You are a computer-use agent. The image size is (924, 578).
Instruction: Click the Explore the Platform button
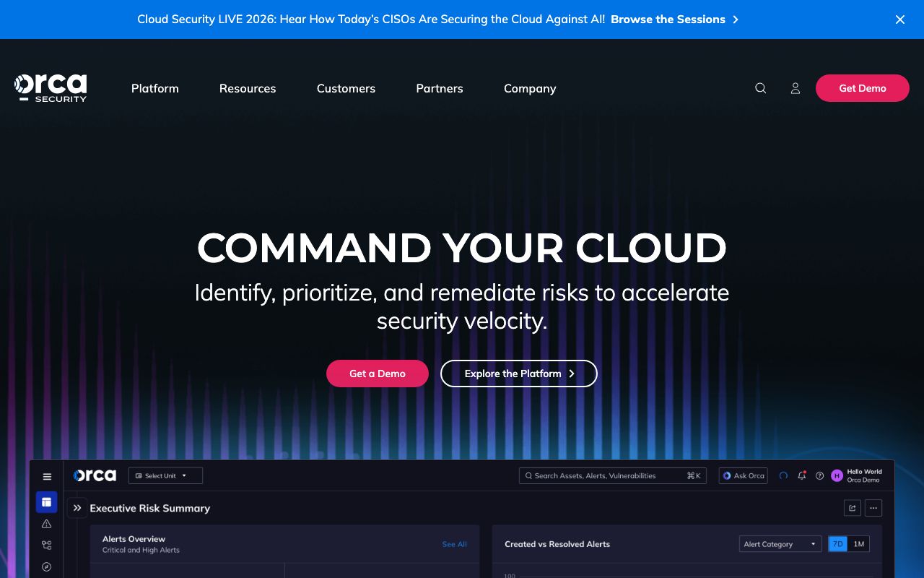coord(519,374)
